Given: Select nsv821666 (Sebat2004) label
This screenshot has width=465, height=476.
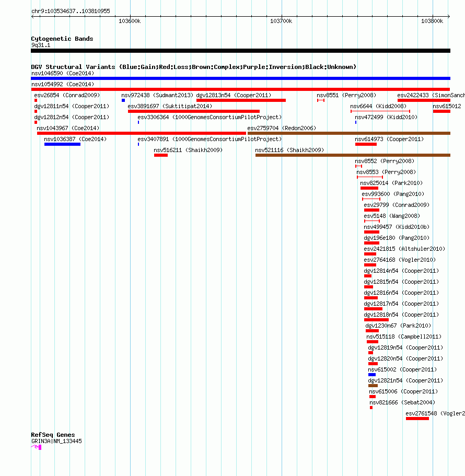Looking at the screenshot, I should pyautogui.click(x=402, y=402).
